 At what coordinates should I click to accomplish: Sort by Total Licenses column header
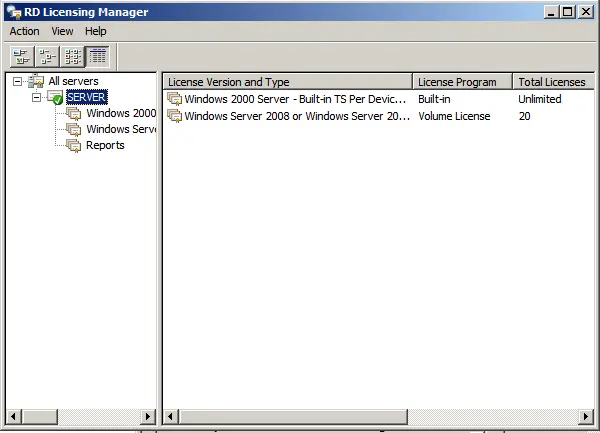(x=553, y=81)
